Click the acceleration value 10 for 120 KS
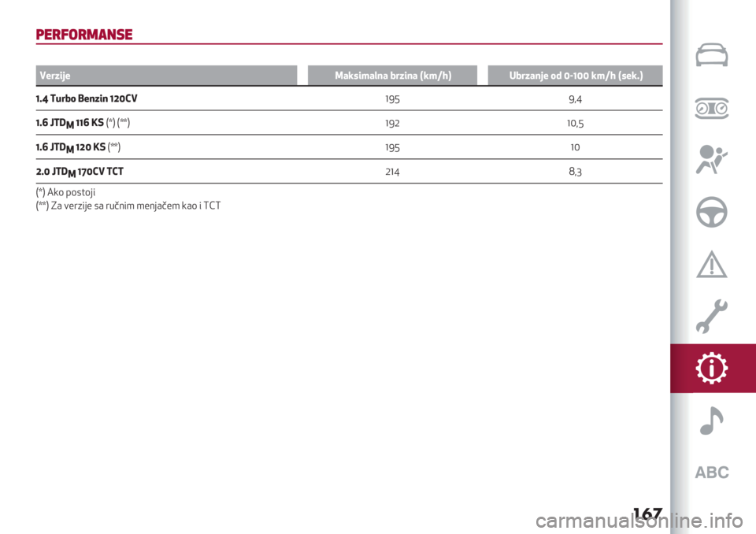This screenshot has width=756, height=534. pyautogui.click(x=575, y=147)
